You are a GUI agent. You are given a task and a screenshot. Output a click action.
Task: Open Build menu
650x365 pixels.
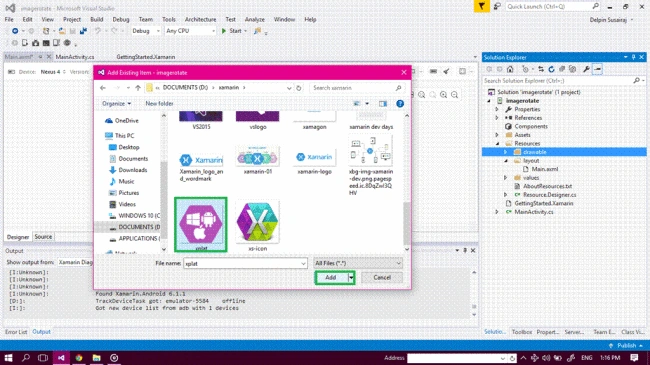[97, 19]
